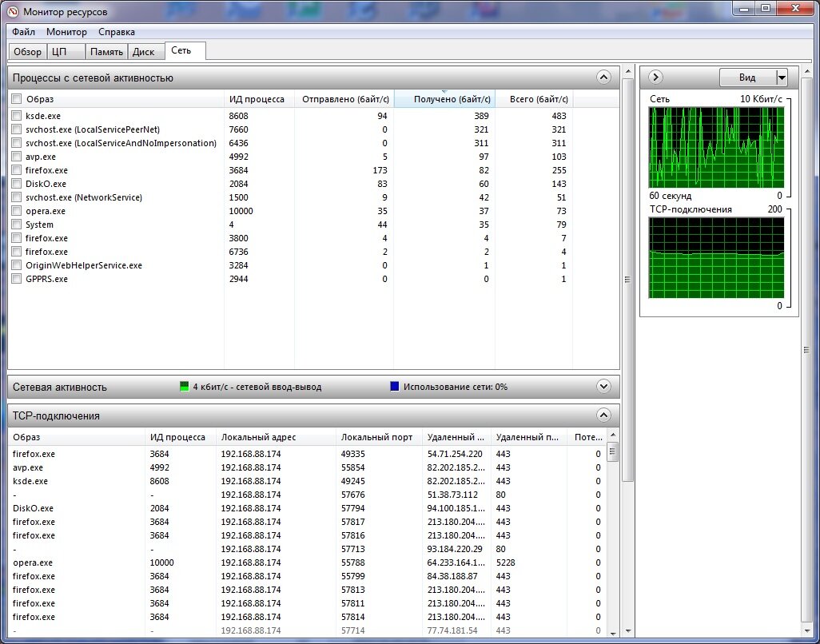This screenshot has width=820, height=644.
Task: Check the DiskO.exe process checkbox
Action: click(x=17, y=184)
